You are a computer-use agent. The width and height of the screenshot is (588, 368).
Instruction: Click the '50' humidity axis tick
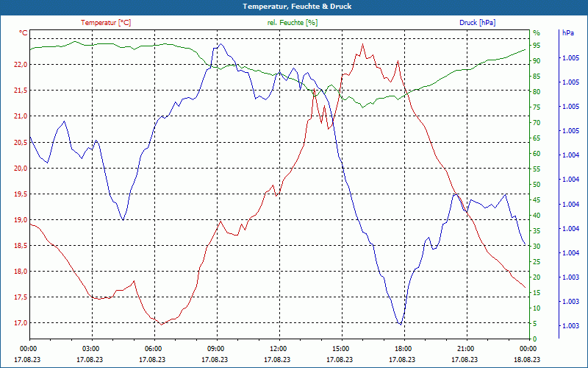coord(537,185)
